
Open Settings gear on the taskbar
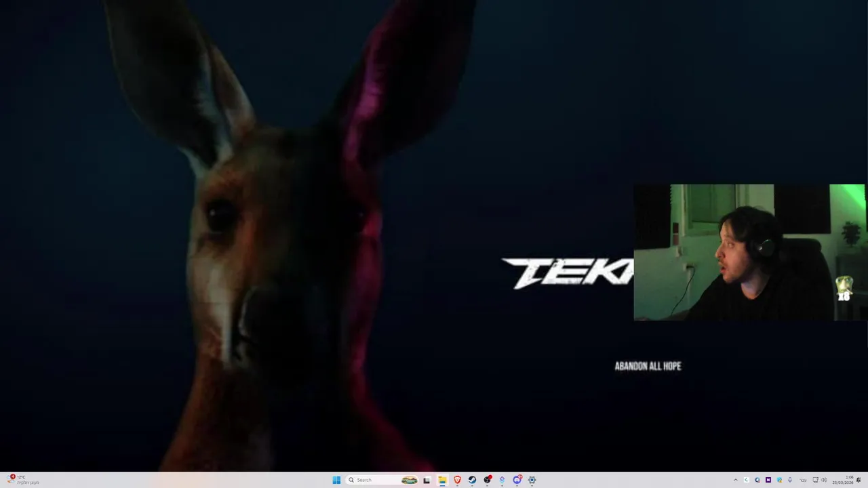532,480
